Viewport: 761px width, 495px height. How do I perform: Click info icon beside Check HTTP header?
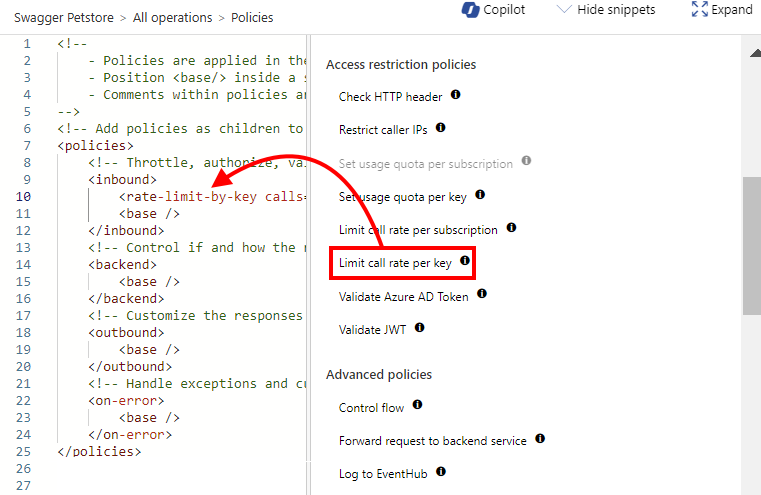[x=456, y=95]
